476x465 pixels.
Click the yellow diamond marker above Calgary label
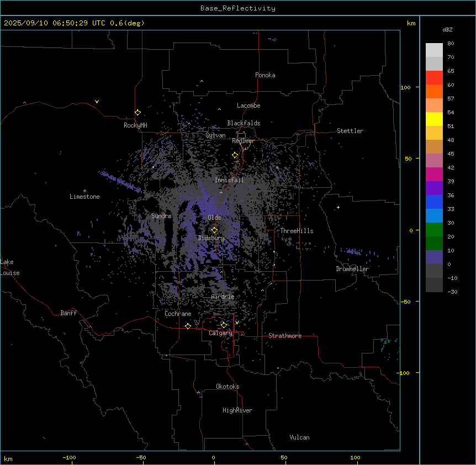[224, 325]
